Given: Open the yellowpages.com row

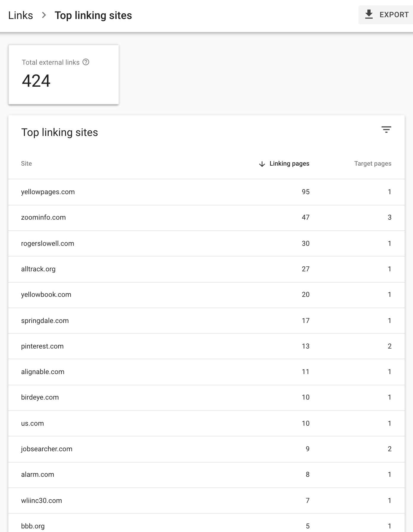Looking at the screenshot, I should point(48,192).
